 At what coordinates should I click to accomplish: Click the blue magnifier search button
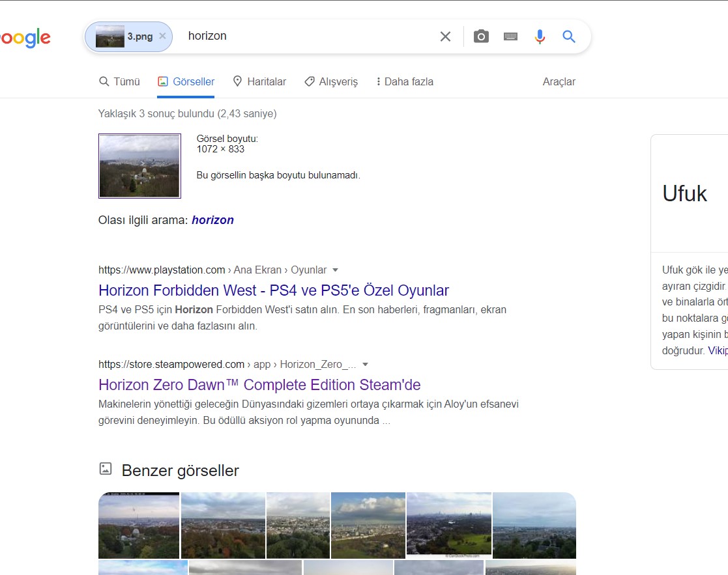tap(569, 36)
